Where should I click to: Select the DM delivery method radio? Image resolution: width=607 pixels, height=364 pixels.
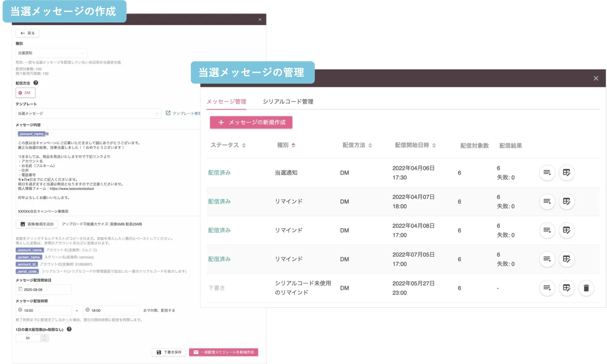click(26, 93)
